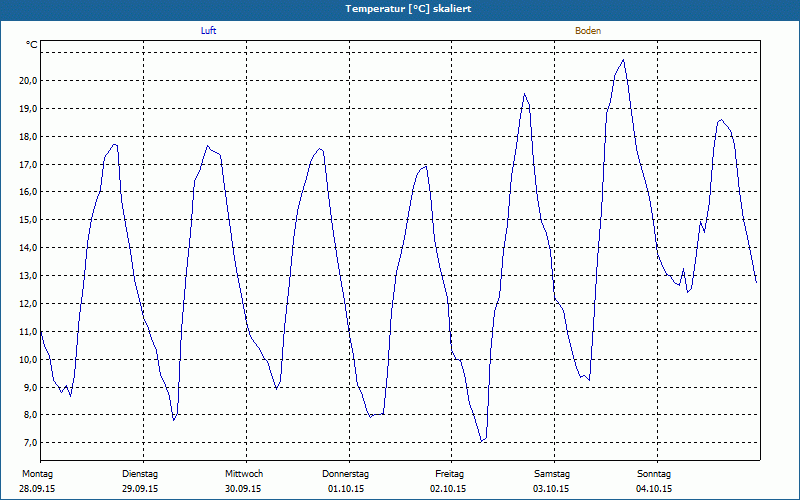Click the date '30.09.15'
The image size is (800, 500).
pos(243,489)
